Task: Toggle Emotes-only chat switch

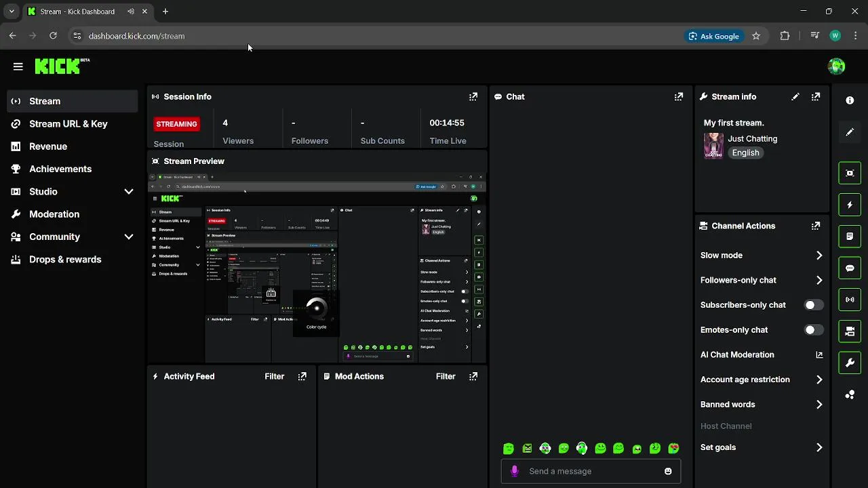Action: click(x=814, y=330)
